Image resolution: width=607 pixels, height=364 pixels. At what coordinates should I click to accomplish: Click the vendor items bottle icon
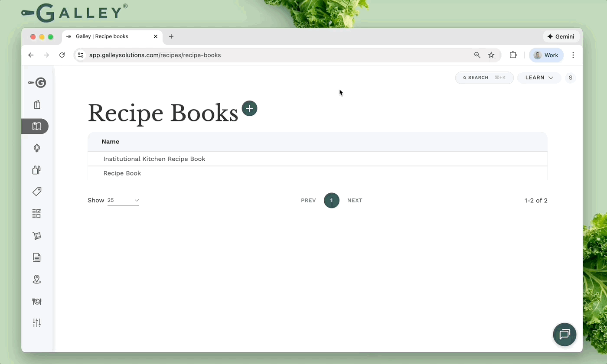(37, 170)
